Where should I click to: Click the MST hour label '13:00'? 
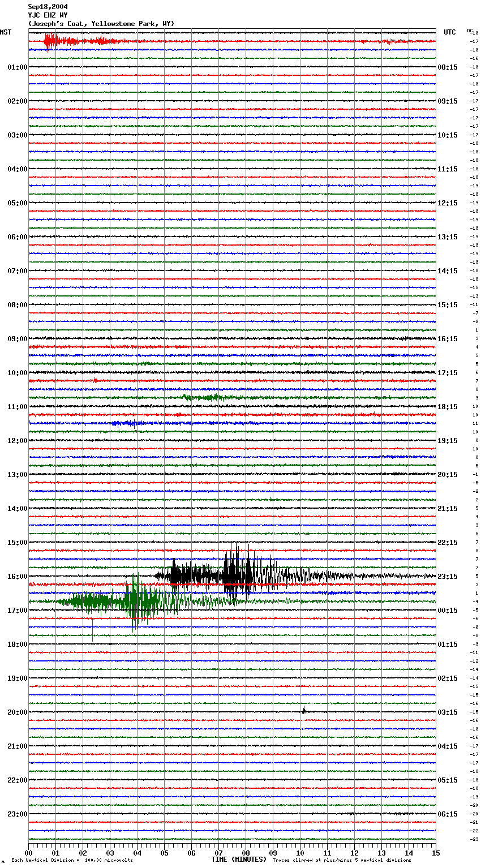click(x=17, y=475)
